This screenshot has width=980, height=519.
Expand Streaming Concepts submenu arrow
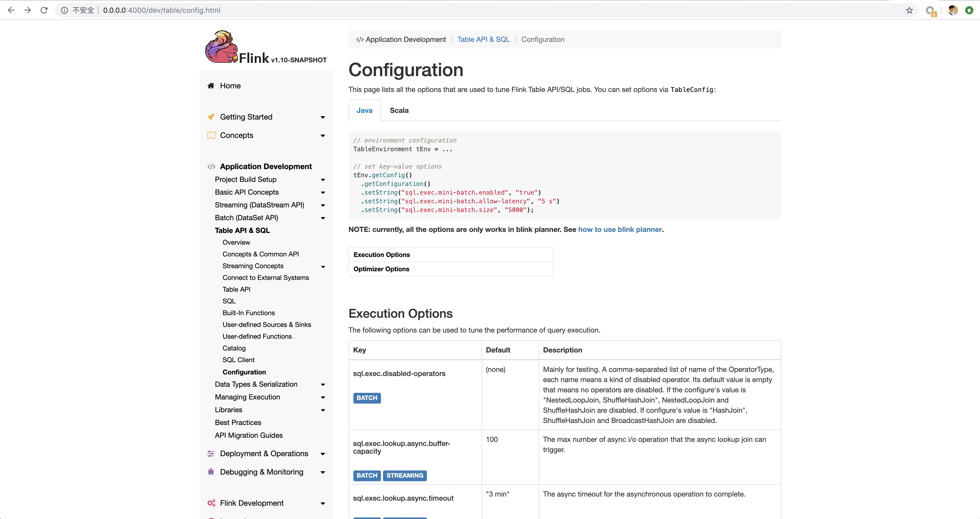[x=323, y=266]
